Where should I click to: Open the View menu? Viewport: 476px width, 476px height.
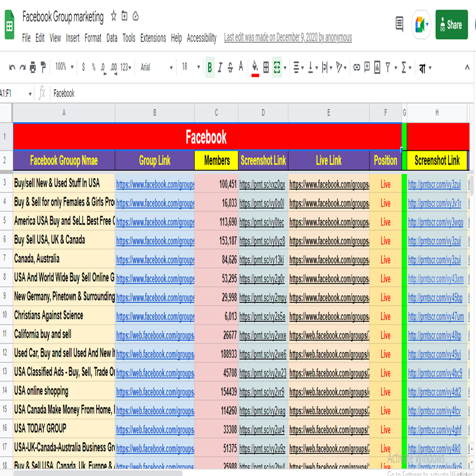55,38
